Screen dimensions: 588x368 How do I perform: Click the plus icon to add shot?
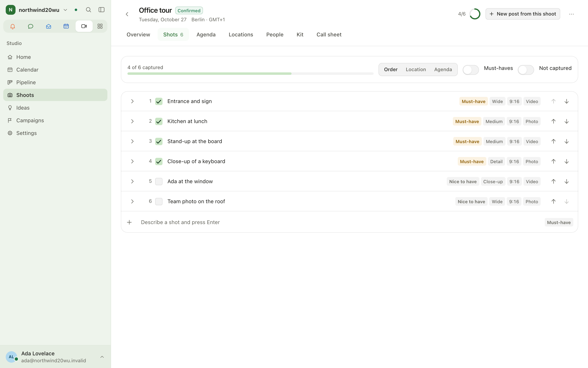click(x=129, y=222)
